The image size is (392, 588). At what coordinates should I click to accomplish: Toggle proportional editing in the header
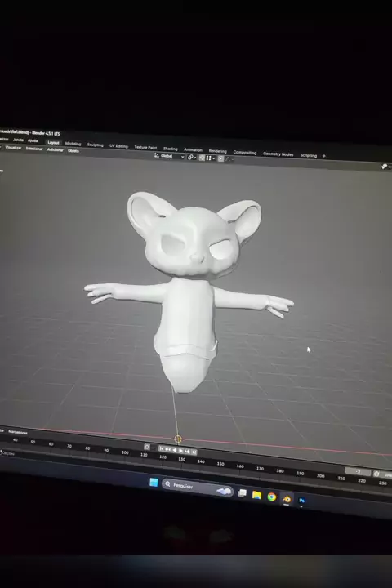(x=221, y=158)
